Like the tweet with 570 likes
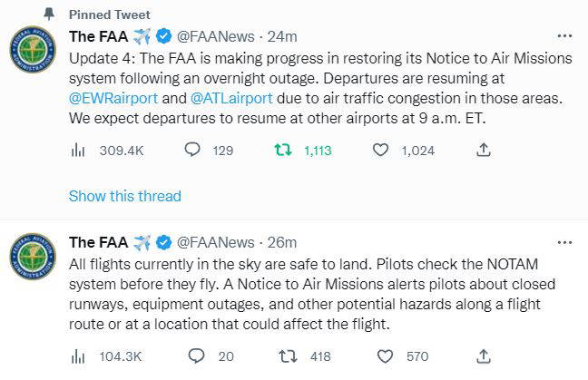This screenshot has height=380, width=588. (x=384, y=356)
